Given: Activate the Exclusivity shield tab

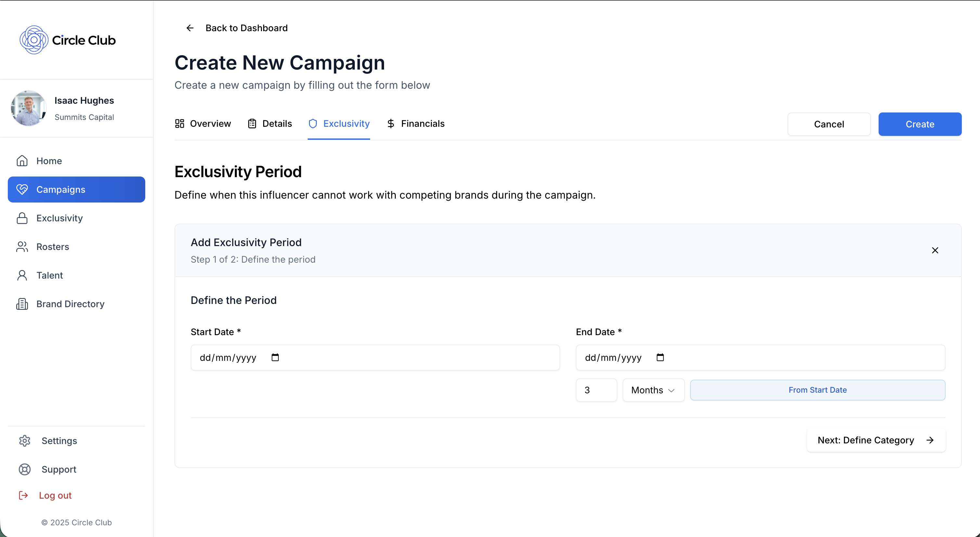Looking at the screenshot, I should click(x=339, y=123).
